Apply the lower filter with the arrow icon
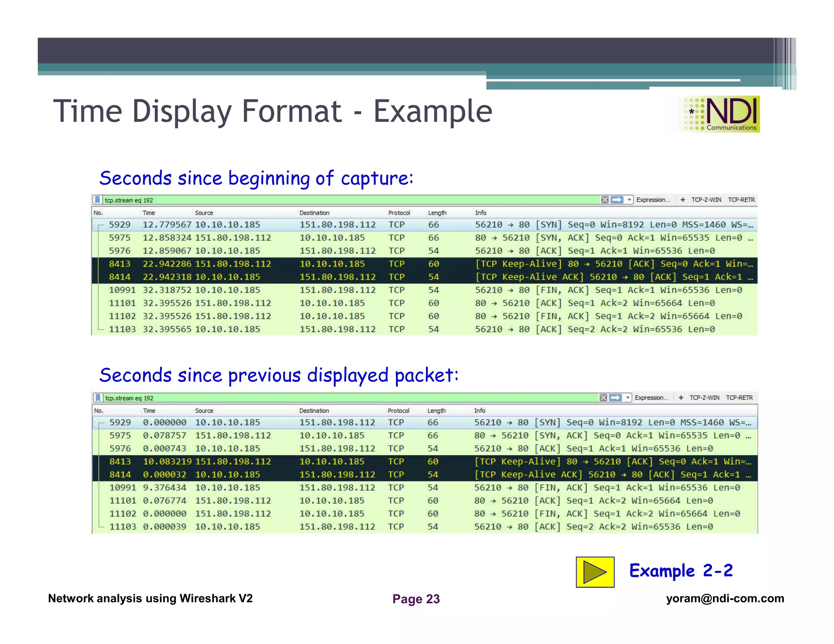The height and width of the screenshot is (644, 834). [x=615, y=397]
